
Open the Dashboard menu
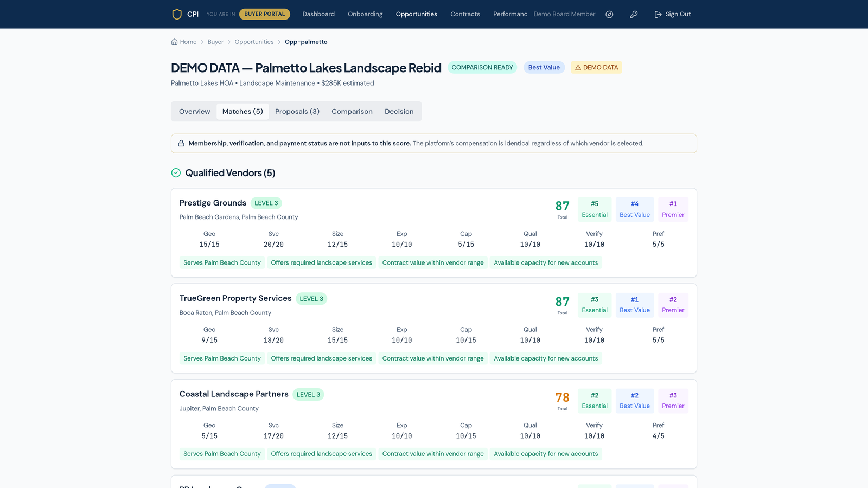tap(318, 14)
